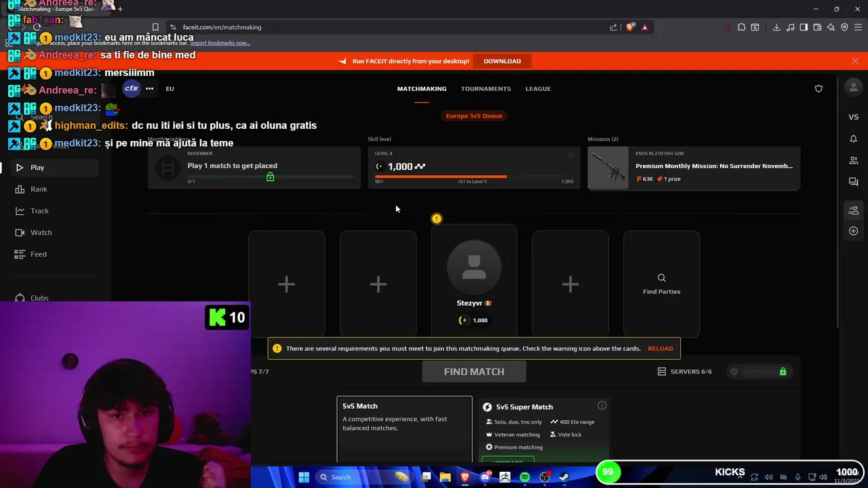Screen dimensions: 868x488
Task: Switch to the TOURNAMENTS tab
Action: coord(486,89)
